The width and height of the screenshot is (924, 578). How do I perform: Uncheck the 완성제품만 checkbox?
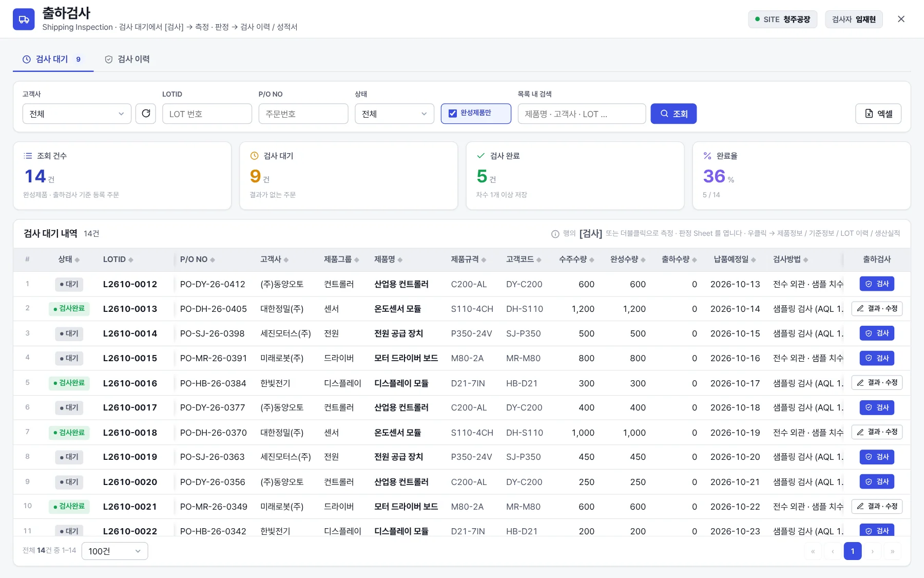[453, 114]
